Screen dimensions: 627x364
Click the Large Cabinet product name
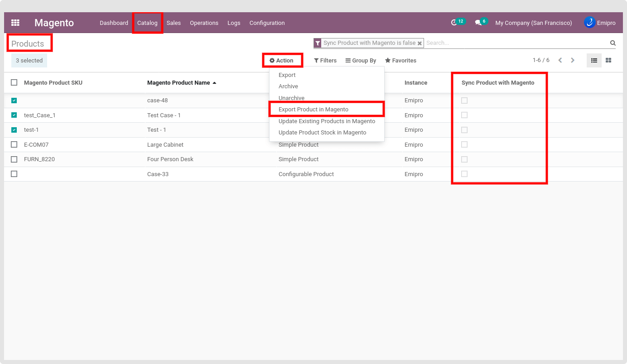pyautogui.click(x=165, y=145)
